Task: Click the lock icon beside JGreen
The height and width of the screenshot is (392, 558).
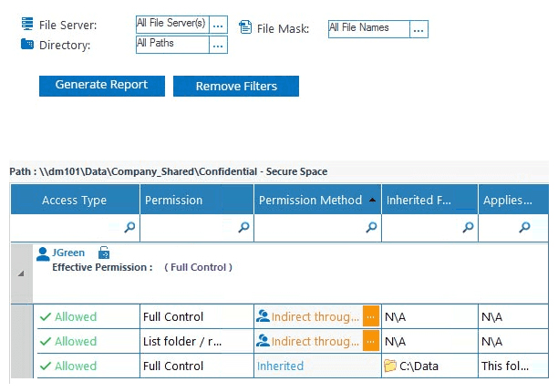Action: click(104, 253)
